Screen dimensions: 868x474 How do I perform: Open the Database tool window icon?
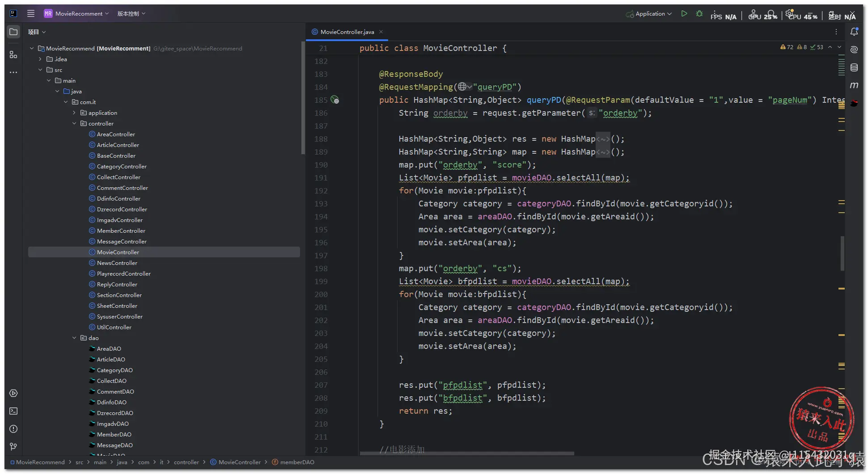coord(854,67)
